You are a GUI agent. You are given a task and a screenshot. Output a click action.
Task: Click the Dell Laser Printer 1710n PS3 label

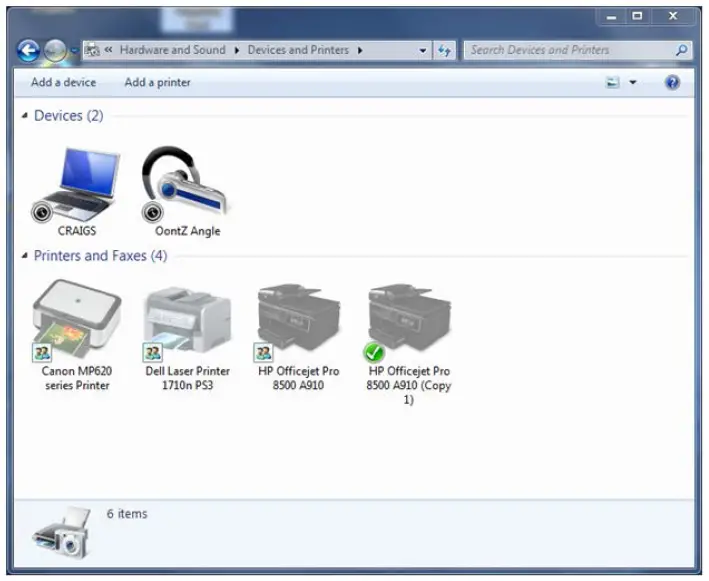(x=187, y=378)
